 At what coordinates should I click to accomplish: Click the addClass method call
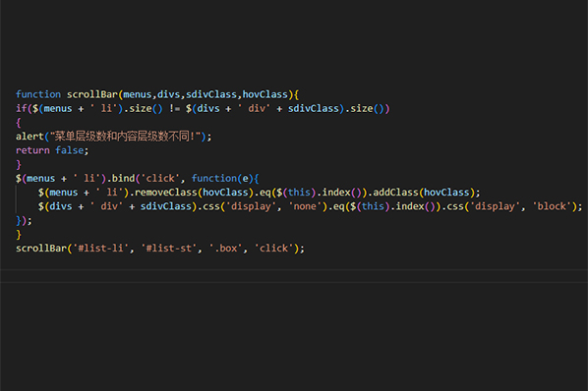[x=395, y=193]
